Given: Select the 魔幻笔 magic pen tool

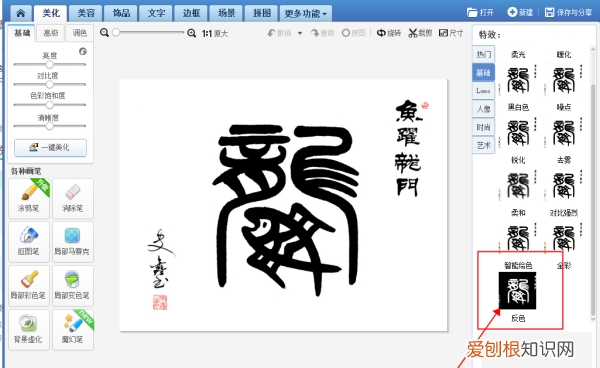Looking at the screenshot, I should [73, 330].
